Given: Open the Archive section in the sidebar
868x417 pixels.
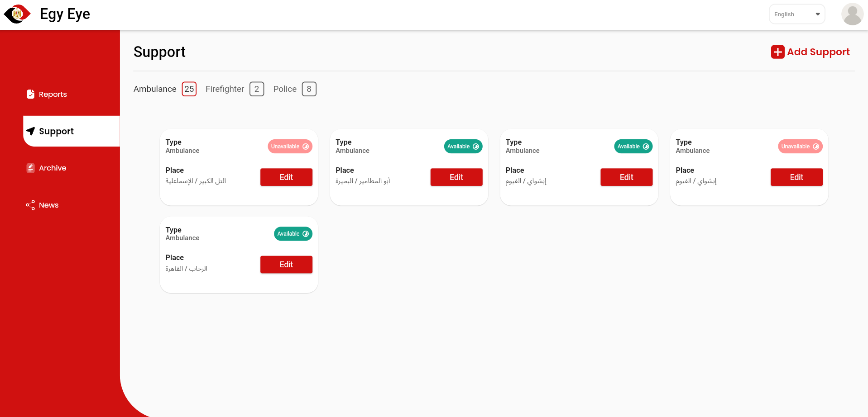Looking at the screenshot, I should pos(53,168).
